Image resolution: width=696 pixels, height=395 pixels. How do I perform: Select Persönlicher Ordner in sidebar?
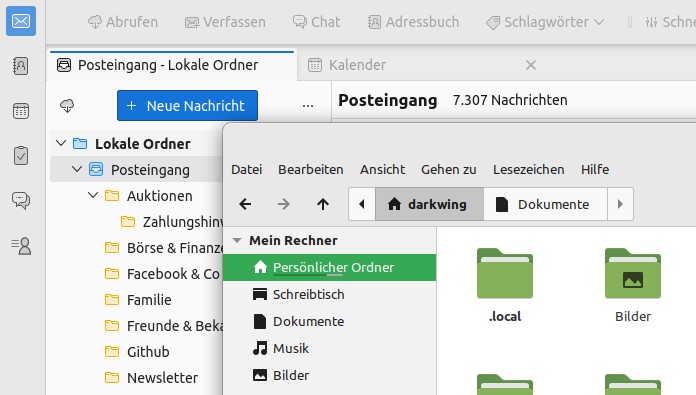coord(329,267)
